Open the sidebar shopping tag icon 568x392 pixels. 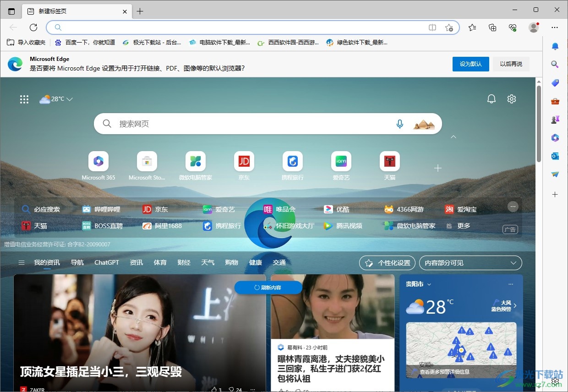point(555,83)
